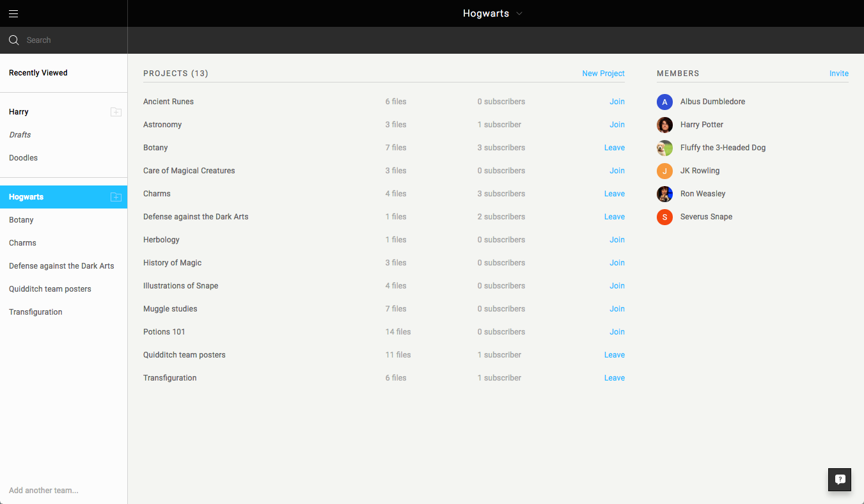Select member name Ron Weasley
The image size is (864, 504).
[x=703, y=194]
